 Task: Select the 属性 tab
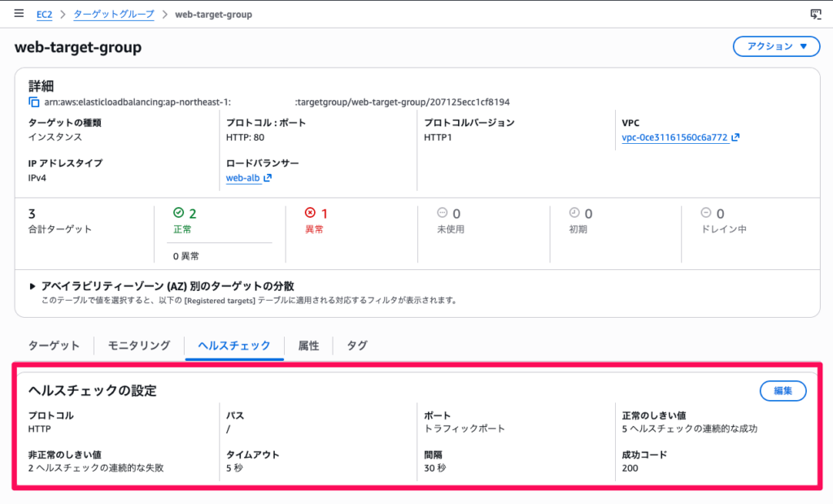tap(308, 345)
